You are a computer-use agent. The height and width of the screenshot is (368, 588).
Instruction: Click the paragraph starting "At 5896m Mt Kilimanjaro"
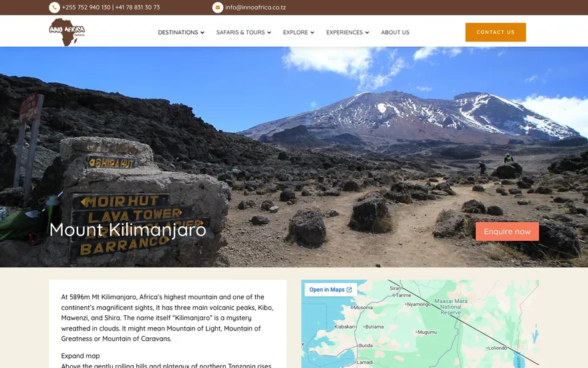point(167,318)
